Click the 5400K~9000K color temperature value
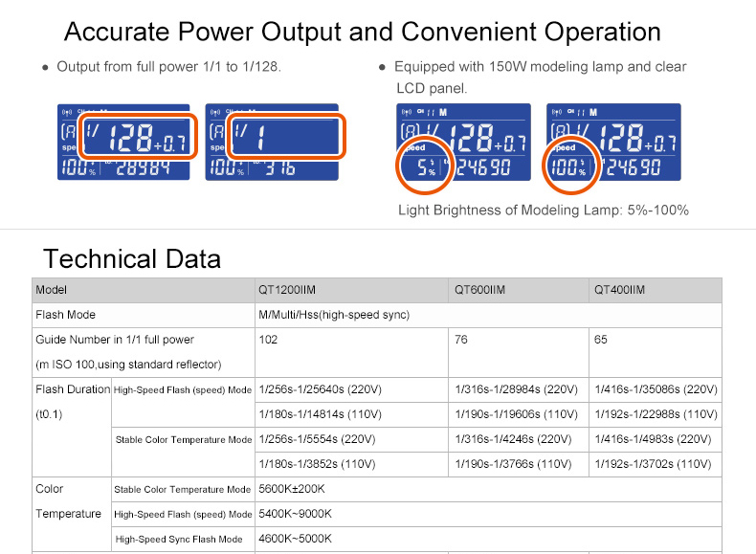Viewport: 756px width, 554px height. point(295,514)
